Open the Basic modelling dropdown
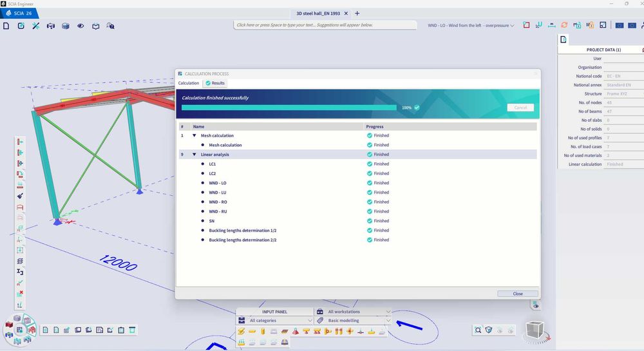The image size is (644, 351). tap(354, 320)
